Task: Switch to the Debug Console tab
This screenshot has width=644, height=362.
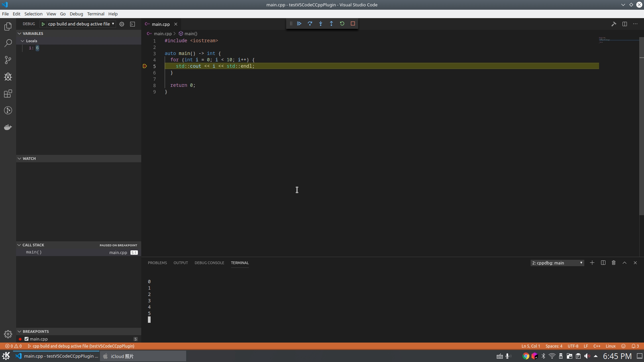Action: pyautogui.click(x=209, y=263)
